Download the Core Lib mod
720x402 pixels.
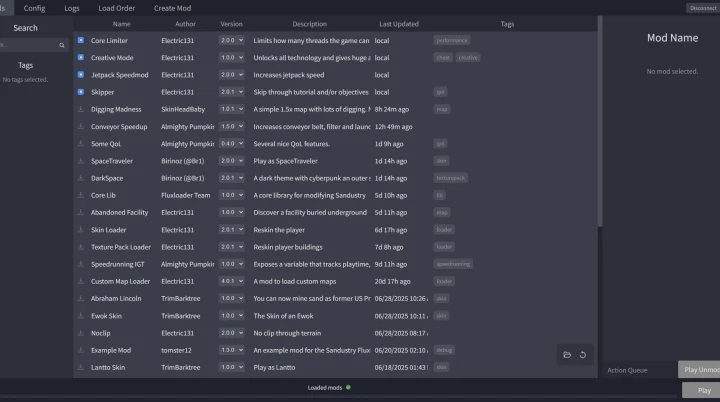tap(81, 195)
